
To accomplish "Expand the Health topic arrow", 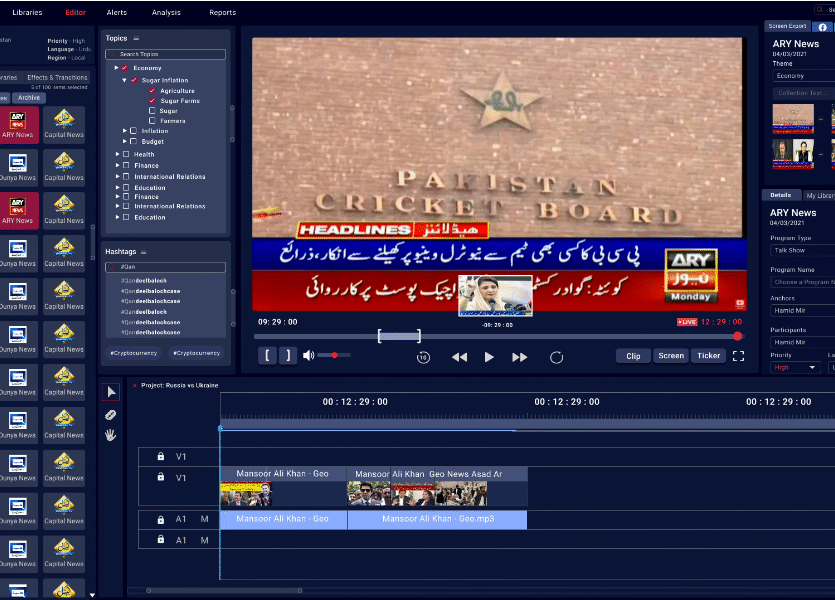I will [117, 154].
